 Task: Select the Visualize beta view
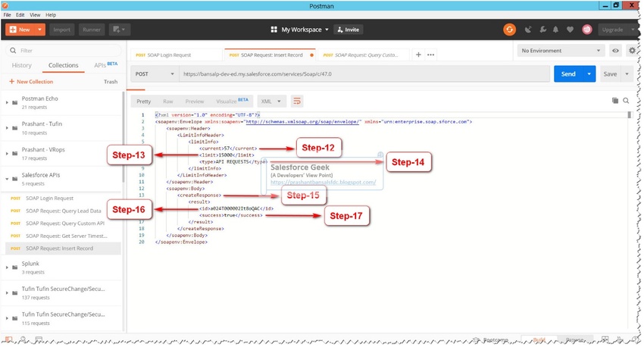coord(232,101)
